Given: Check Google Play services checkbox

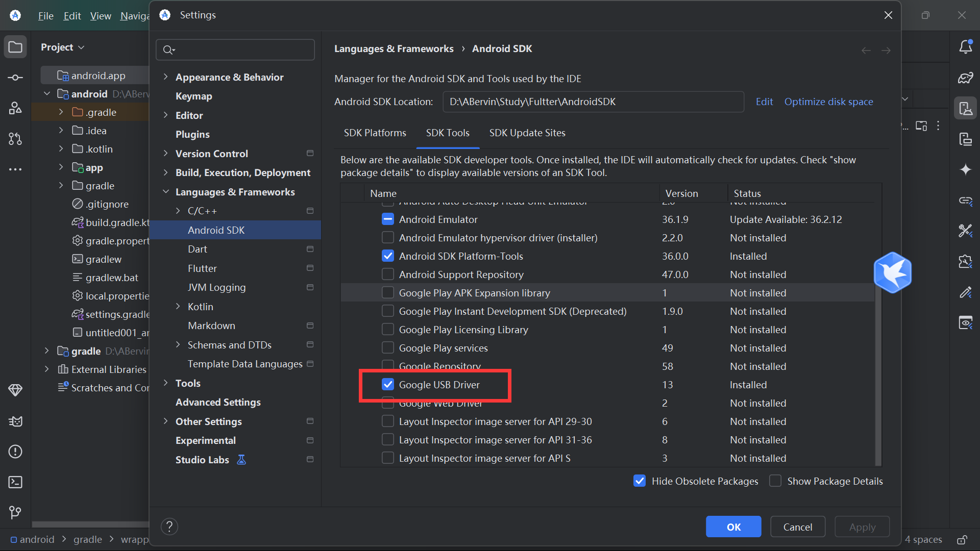Looking at the screenshot, I should tap(388, 348).
